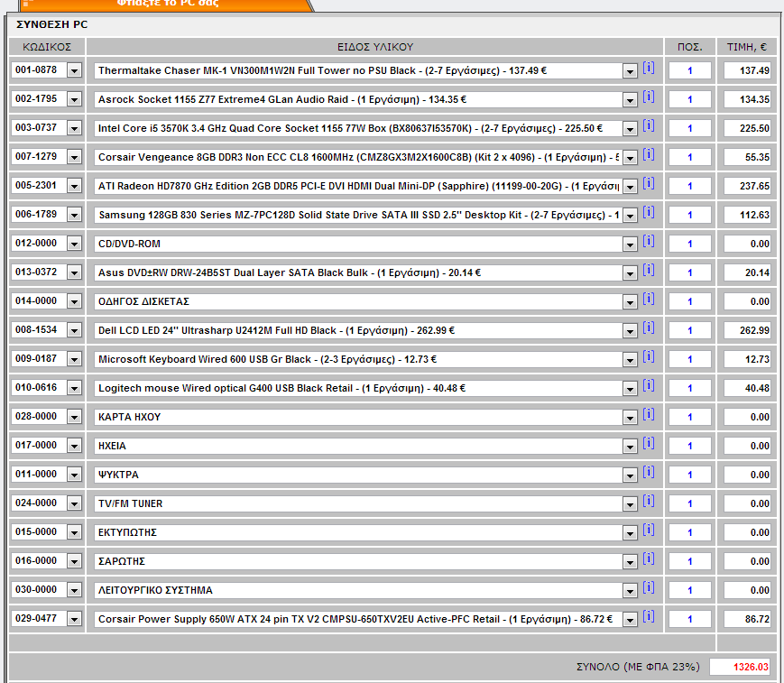Viewport: 784px width, 683px height.
Task: Click the ΚΩΔΙΚΟΣ column header
Action: coord(47,47)
